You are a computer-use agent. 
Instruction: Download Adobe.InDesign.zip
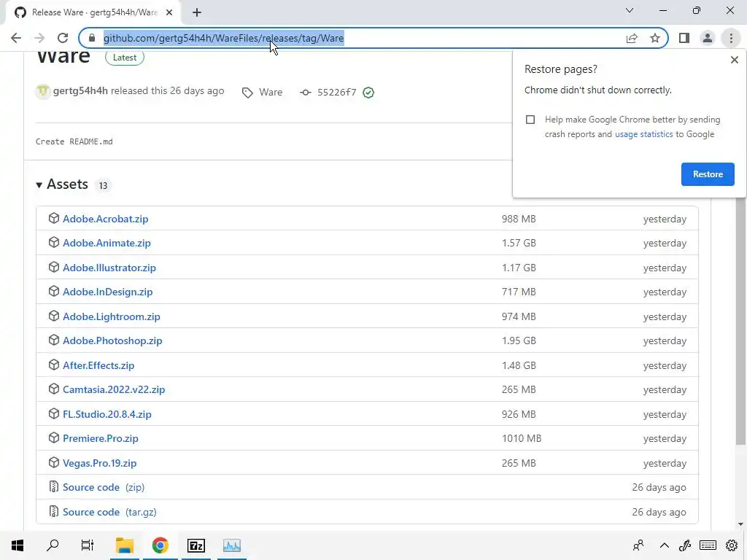(108, 292)
